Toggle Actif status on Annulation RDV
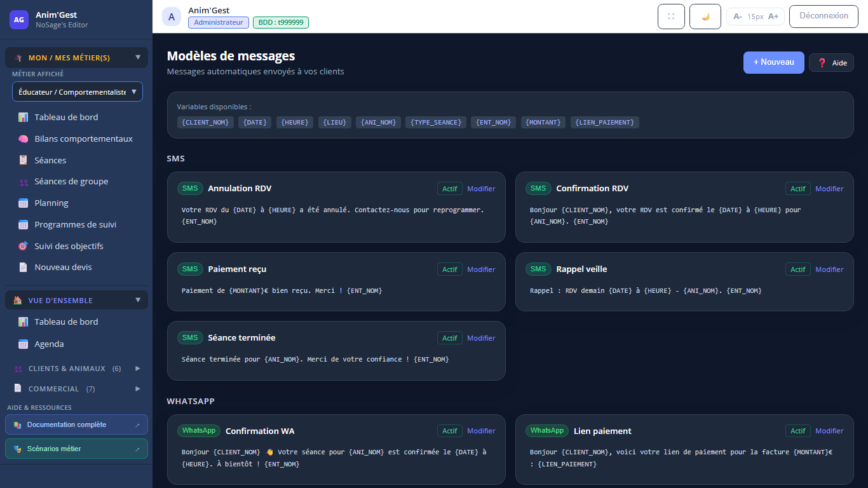 coord(450,189)
